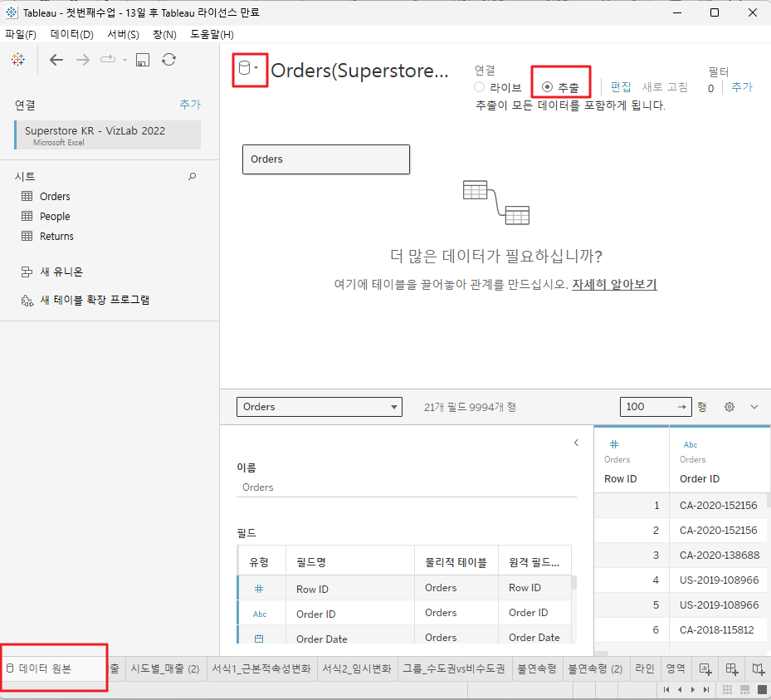Click Abc type icon for Order ID field
This screenshot has width=771, height=700.
(260, 614)
